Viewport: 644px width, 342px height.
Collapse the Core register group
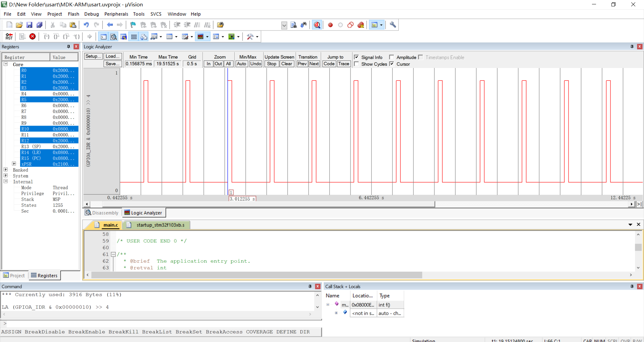pyautogui.click(x=6, y=64)
